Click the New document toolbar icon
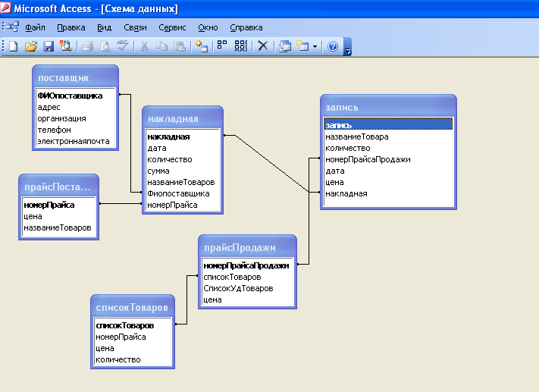This screenshot has width=539, height=392. click(13, 46)
